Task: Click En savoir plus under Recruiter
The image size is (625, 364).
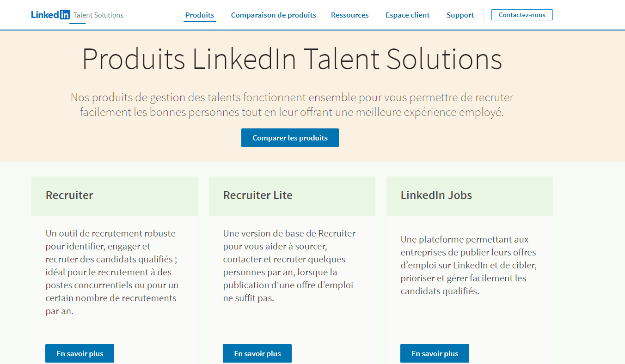Action: [x=80, y=353]
